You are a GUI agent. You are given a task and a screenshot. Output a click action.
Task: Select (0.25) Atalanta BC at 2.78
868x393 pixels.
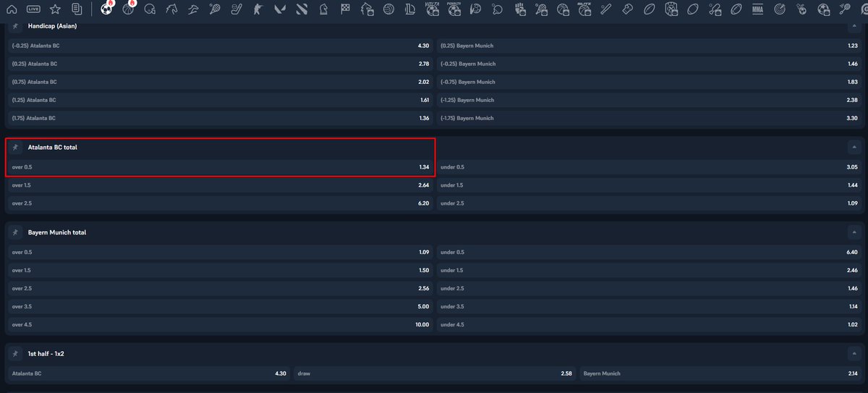point(220,64)
